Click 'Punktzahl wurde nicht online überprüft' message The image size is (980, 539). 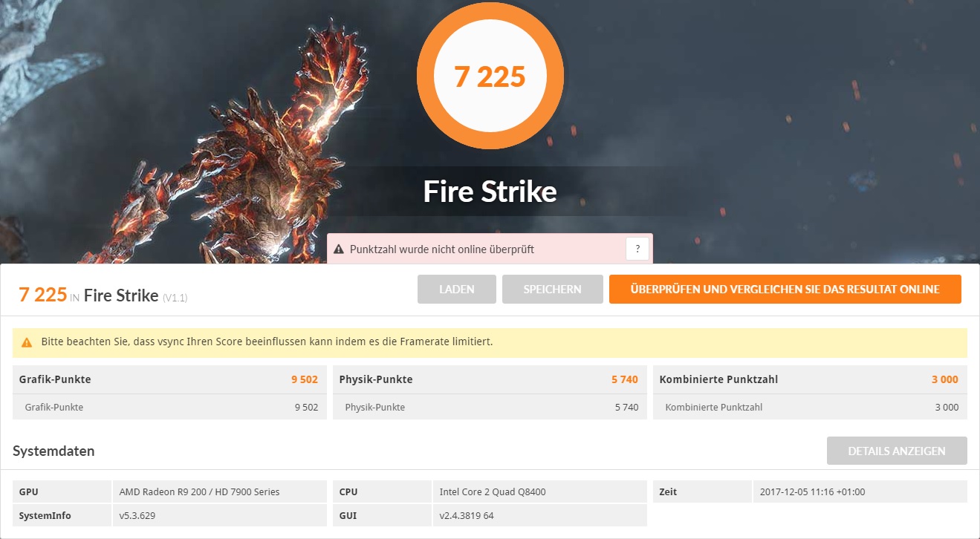[442, 249]
